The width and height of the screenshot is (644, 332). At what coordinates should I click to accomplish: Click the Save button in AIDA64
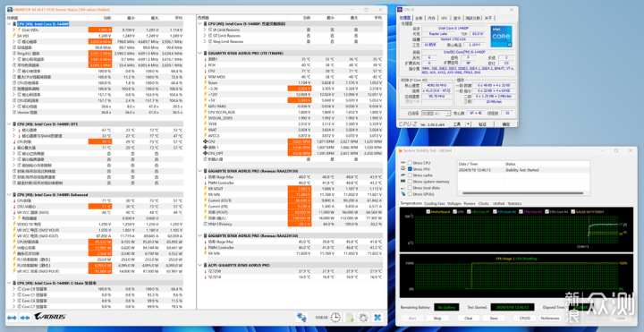click(494, 318)
